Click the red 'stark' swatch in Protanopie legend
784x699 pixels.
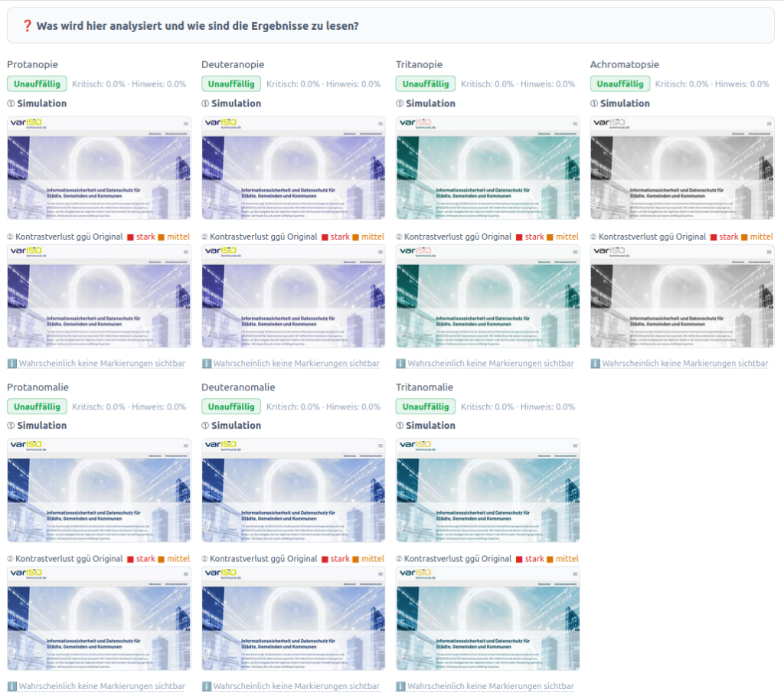pos(130,237)
